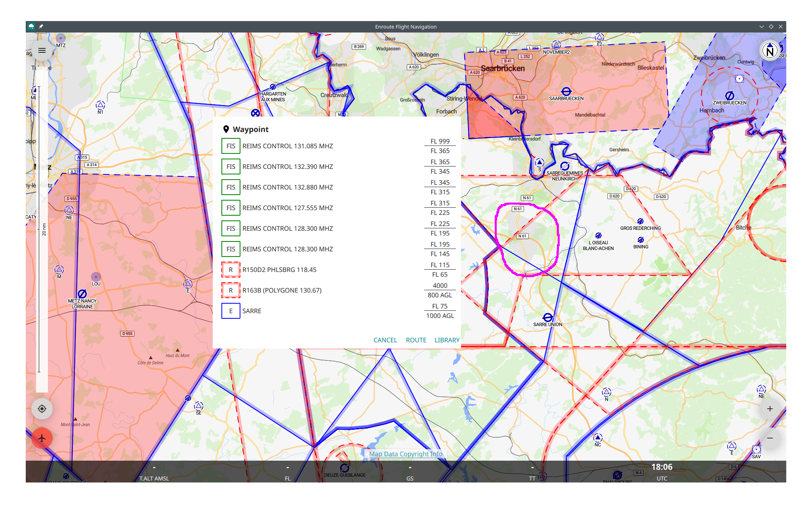Click the FL flight level readout
The height and width of the screenshot is (513, 812).
[288, 472]
